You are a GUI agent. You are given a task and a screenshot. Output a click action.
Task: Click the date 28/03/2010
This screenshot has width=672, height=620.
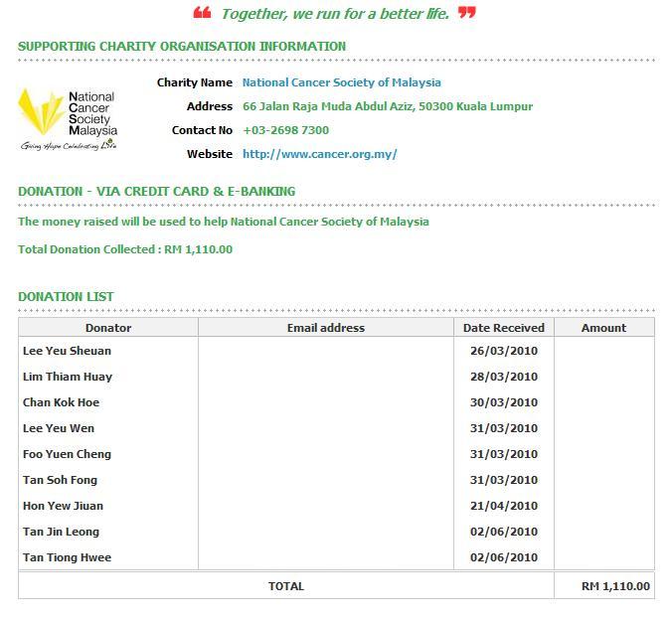point(504,377)
